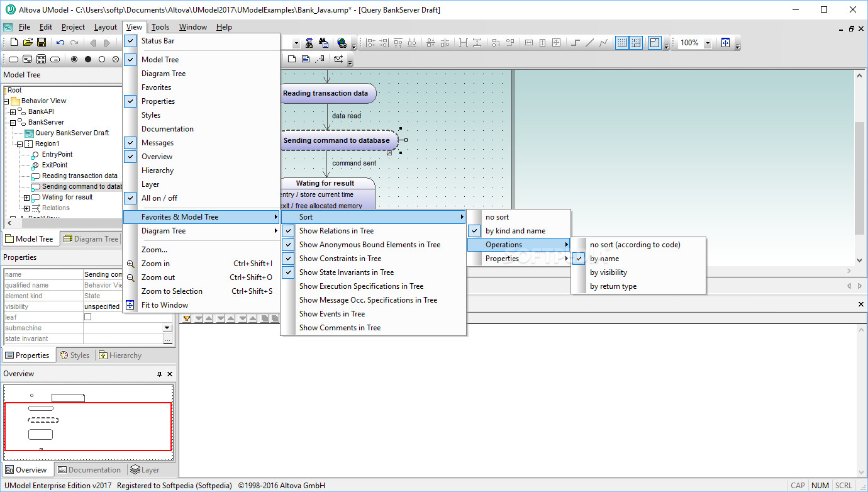
Task: Tick the leaf checkbox in Properties panel
Action: click(88, 317)
